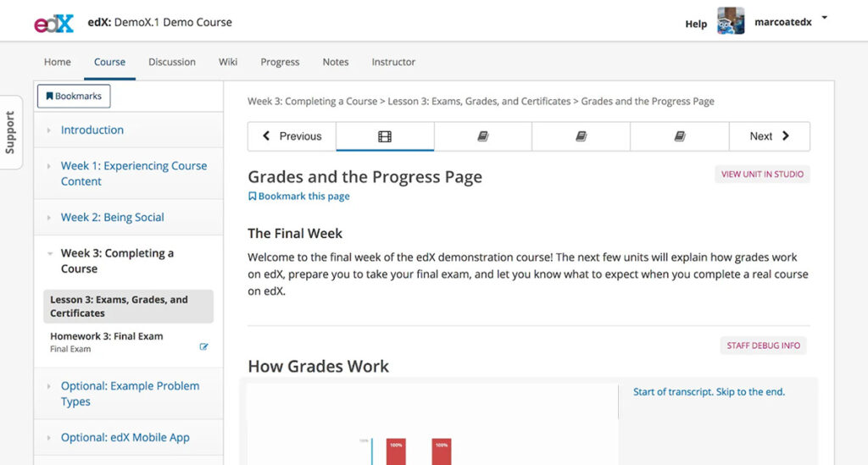Viewport: 868px width, 465px height.
Task: Click the Help link
Action: (x=696, y=24)
